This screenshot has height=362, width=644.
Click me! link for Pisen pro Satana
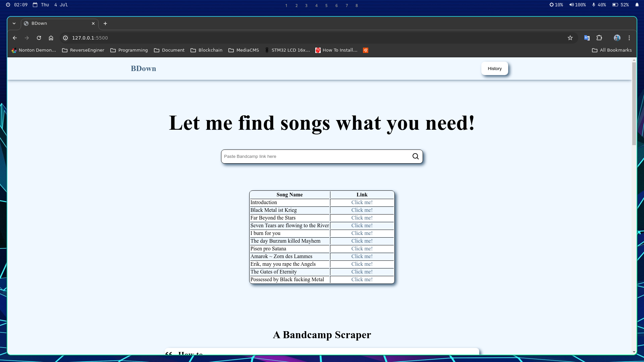pos(362,249)
